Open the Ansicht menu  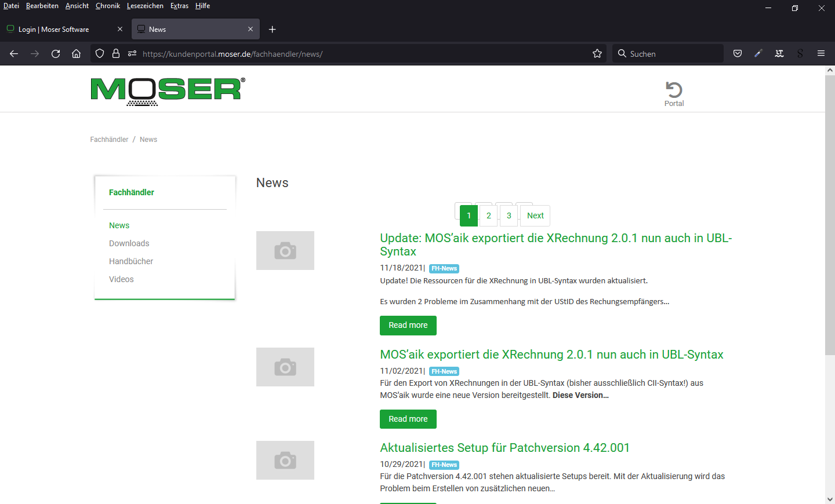tap(77, 6)
